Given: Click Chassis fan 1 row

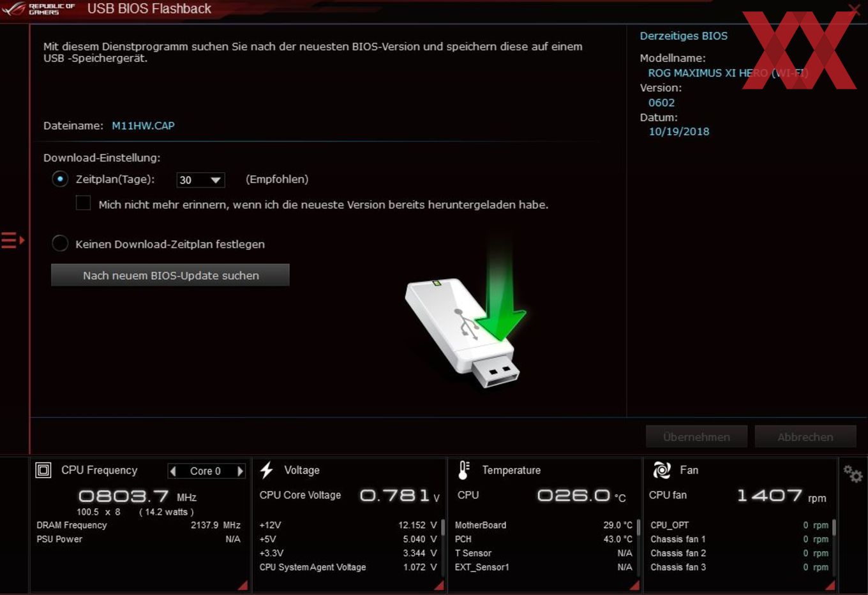Looking at the screenshot, I should click(x=739, y=539).
